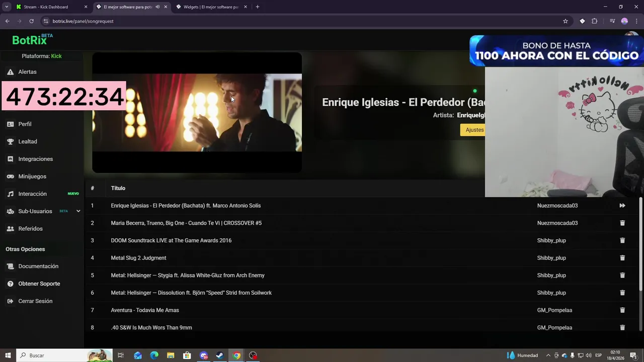The image size is (644, 362).
Task: Mute the audio-playing BotRix tab
Action: pos(157,7)
